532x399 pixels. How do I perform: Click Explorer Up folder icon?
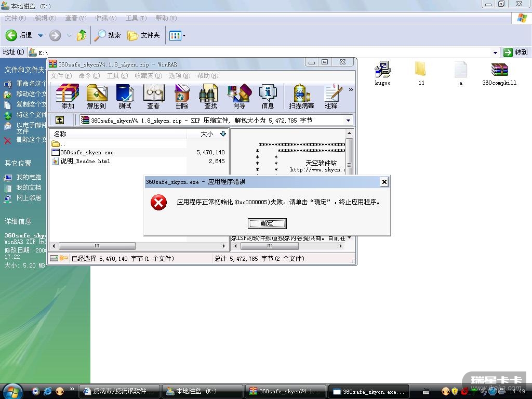(82, 35)
